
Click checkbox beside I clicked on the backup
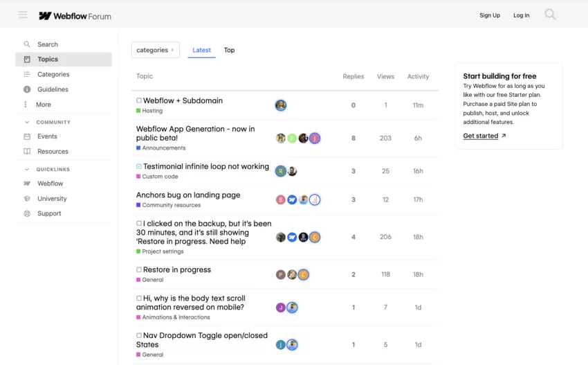click(139, 224)
